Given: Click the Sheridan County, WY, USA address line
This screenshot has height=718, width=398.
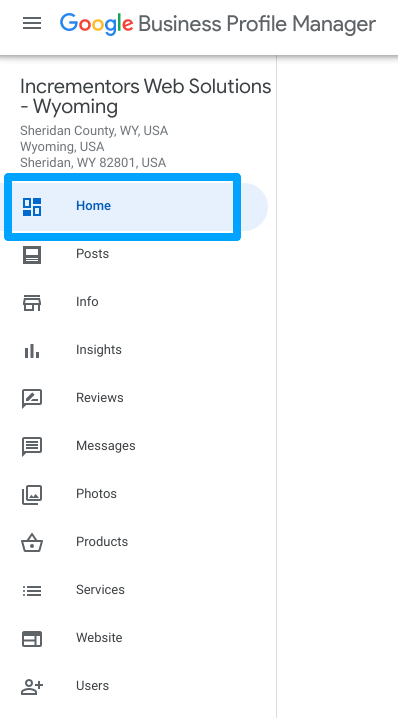Looking at the screenshot, I should click(x=94, y=131).
